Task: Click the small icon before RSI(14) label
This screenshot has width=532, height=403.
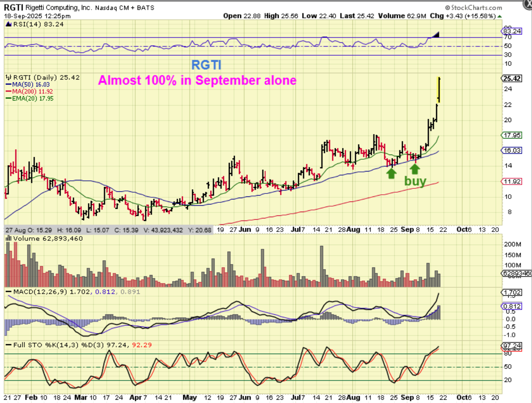Action: 8,24
